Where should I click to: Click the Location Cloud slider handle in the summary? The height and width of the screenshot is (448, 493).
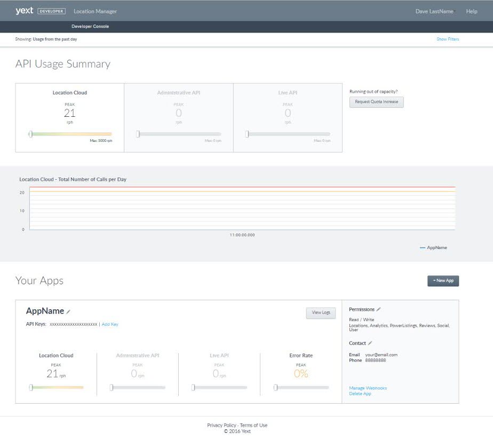tap(30, 134)
